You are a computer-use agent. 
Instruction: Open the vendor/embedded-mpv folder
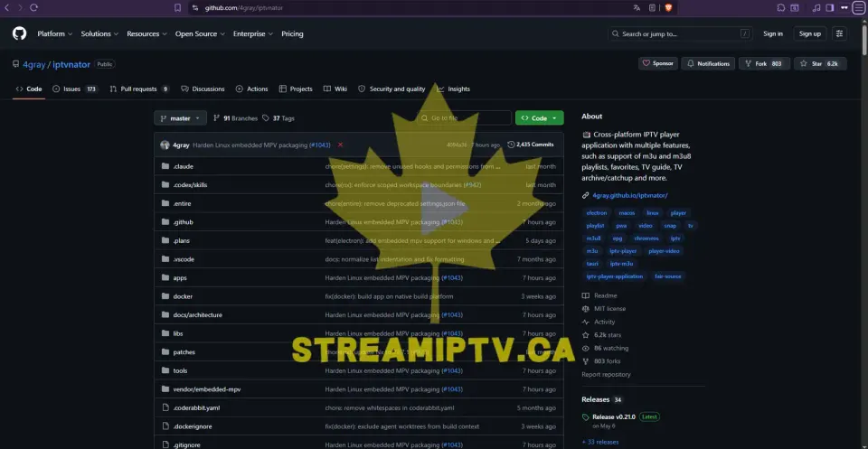pos(206,389)
